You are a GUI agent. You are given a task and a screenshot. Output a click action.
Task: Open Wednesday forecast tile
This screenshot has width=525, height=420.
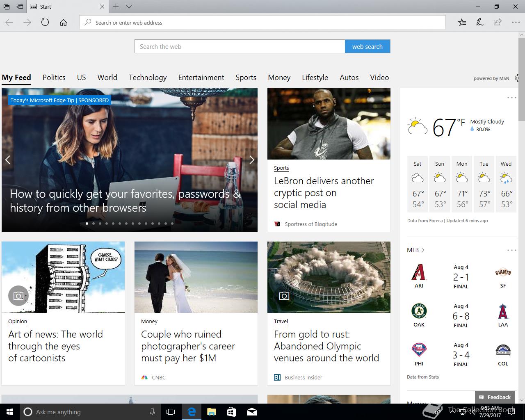(x=506, y=184)
